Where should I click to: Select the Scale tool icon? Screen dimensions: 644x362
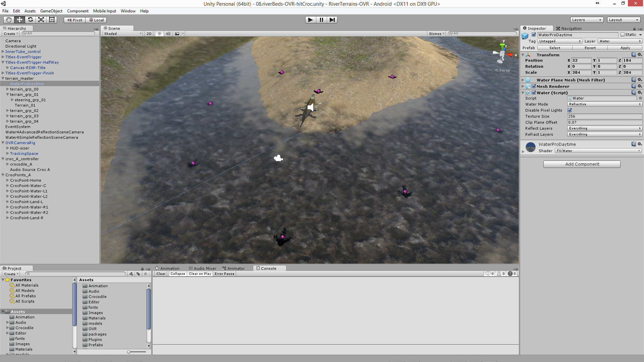point(41,20)
